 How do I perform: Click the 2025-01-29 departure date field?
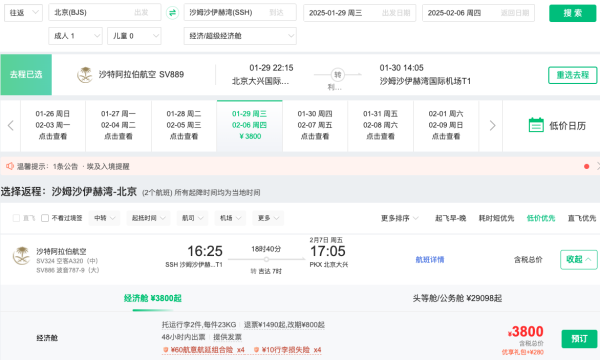point(359,13)
